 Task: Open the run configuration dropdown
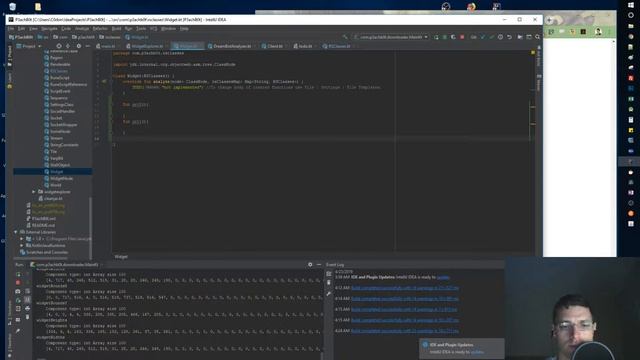pyautogui.click(x=391, y=37)
